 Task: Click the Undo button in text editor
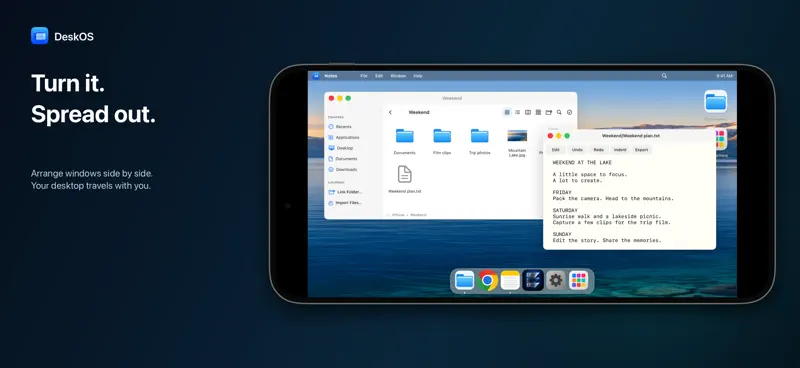[x=577, y=150]
